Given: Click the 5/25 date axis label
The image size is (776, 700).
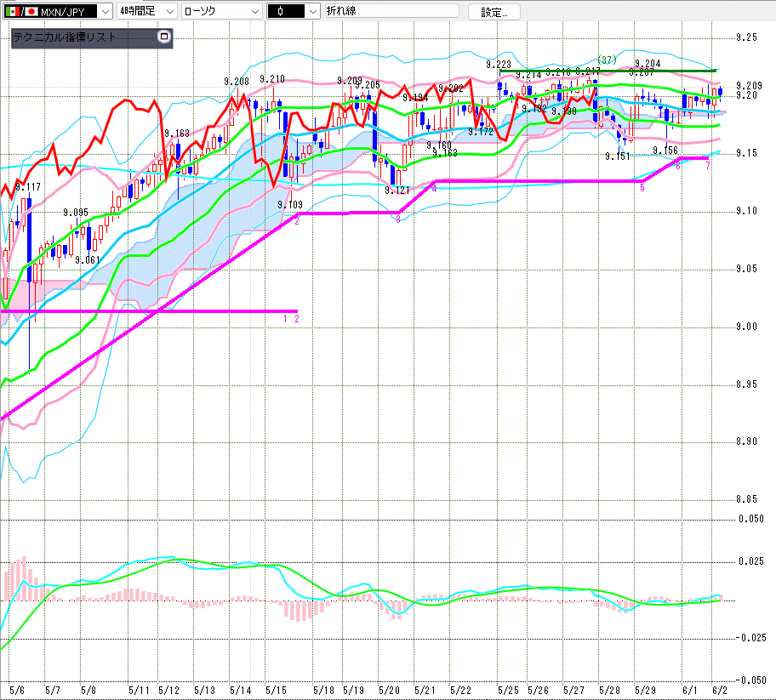Looking at the screenshot, I should pyautogui.click(x=508, y=690).
